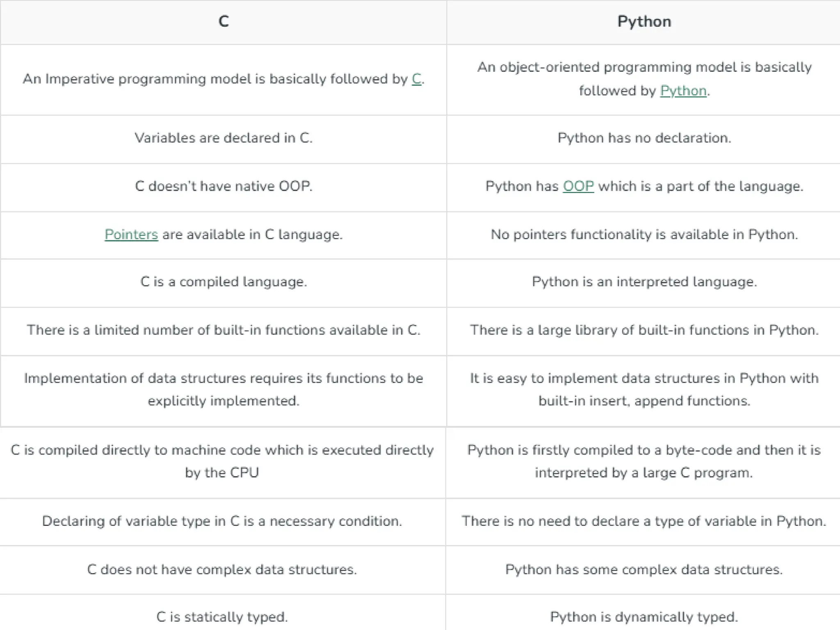
Task: Open the Python hyperlink in first row
Action: tap(683, 91)
